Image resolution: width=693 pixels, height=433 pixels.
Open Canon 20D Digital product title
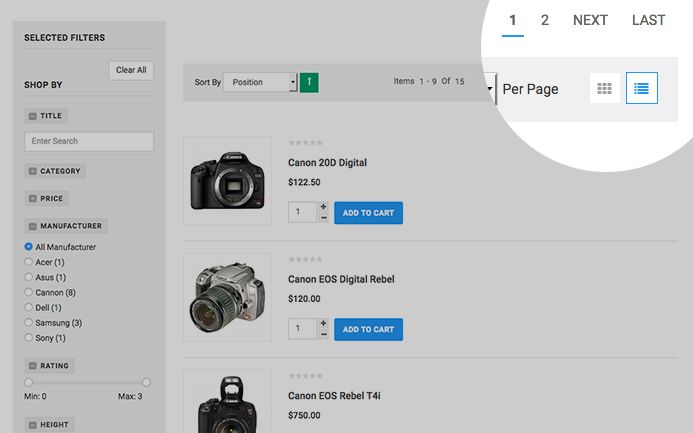point(327,163)
